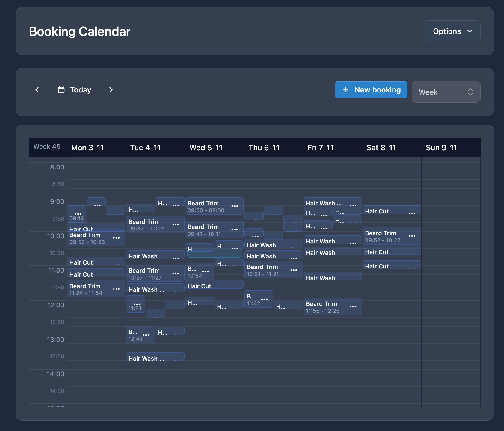The image size is (504, 431).
Task: Select Thursday's Hair Wash appointment
Action: (264, 245)
